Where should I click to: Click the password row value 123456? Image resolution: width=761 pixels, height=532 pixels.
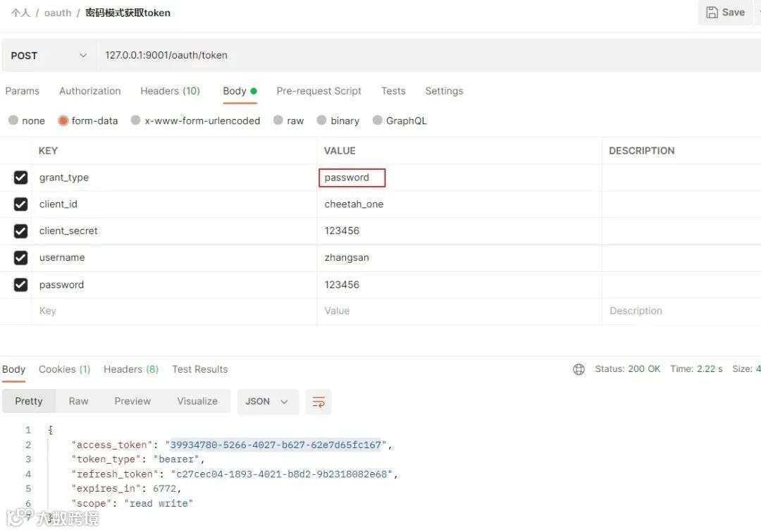point(459,285)
